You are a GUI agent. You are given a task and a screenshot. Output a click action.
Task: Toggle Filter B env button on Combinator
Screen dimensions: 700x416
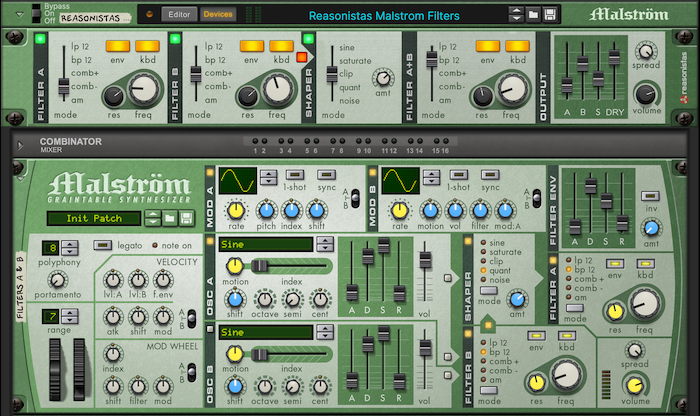[252, 46]
